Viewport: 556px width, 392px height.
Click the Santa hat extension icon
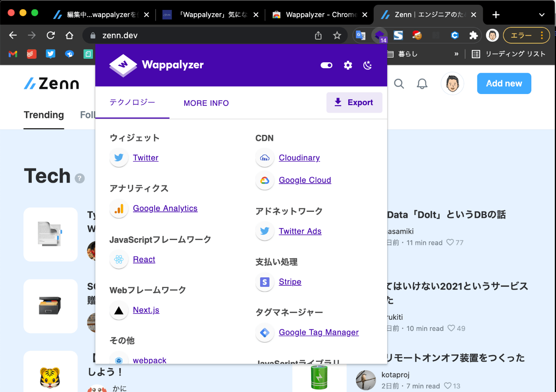(417, 35)
